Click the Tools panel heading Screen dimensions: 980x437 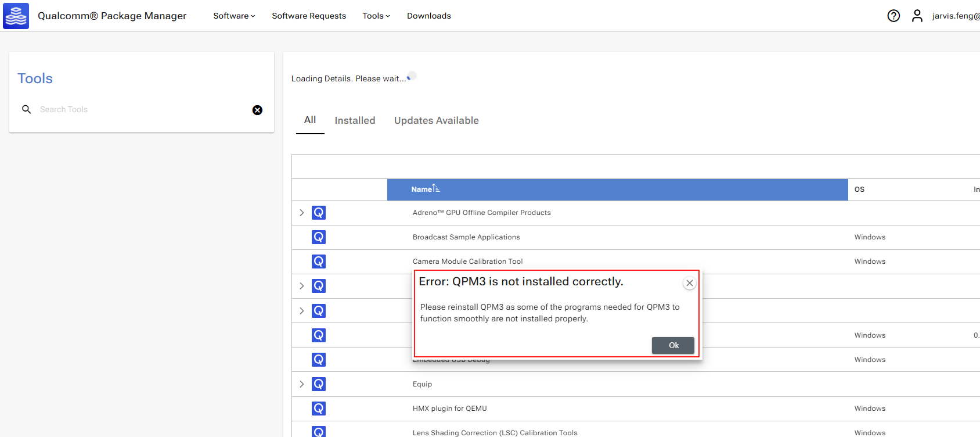point(35,78)
